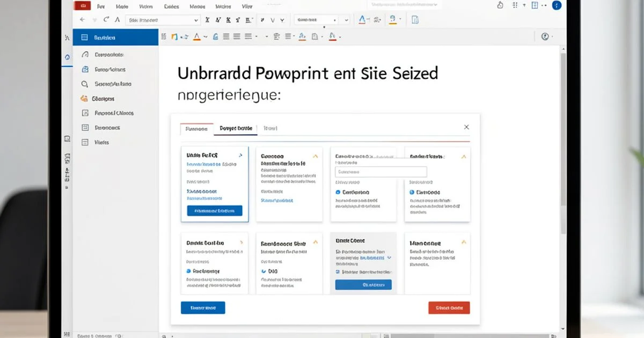Select the radio button in the bottom-left dialog card
The width and height of the screenshot is (644, 338).
188,271
